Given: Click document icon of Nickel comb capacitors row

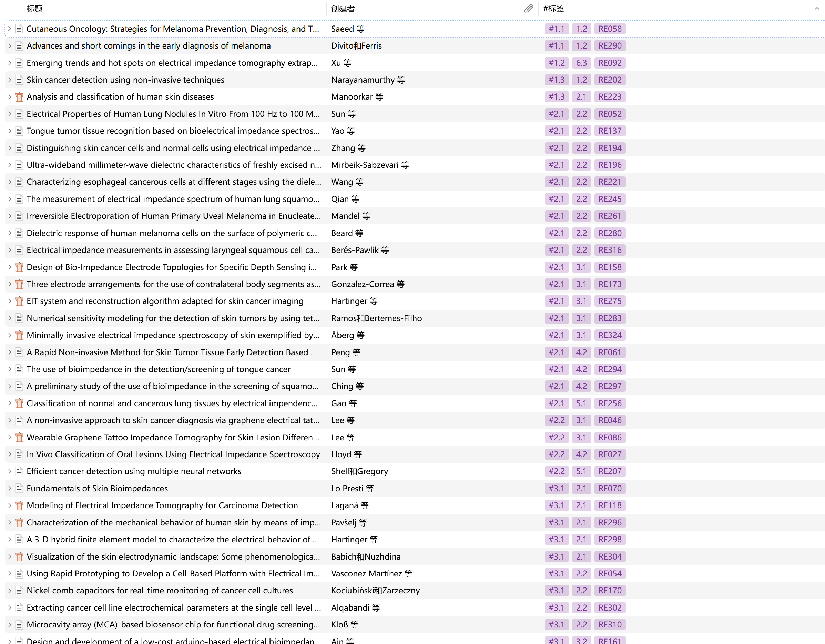Looking at the screenshot, I should click(19, 590).
